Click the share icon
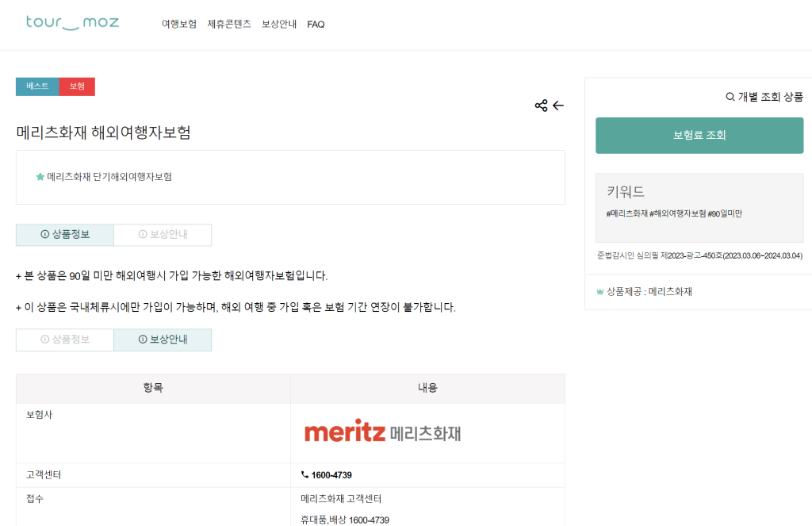The image size is (812, 526). [541, 106]
